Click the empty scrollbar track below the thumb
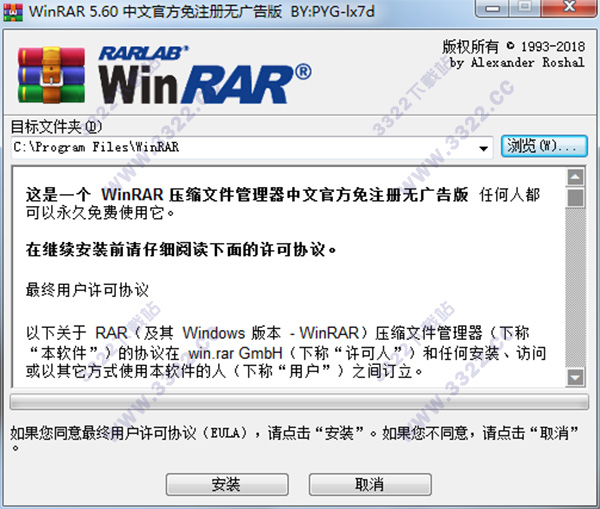 coord(575,288)
